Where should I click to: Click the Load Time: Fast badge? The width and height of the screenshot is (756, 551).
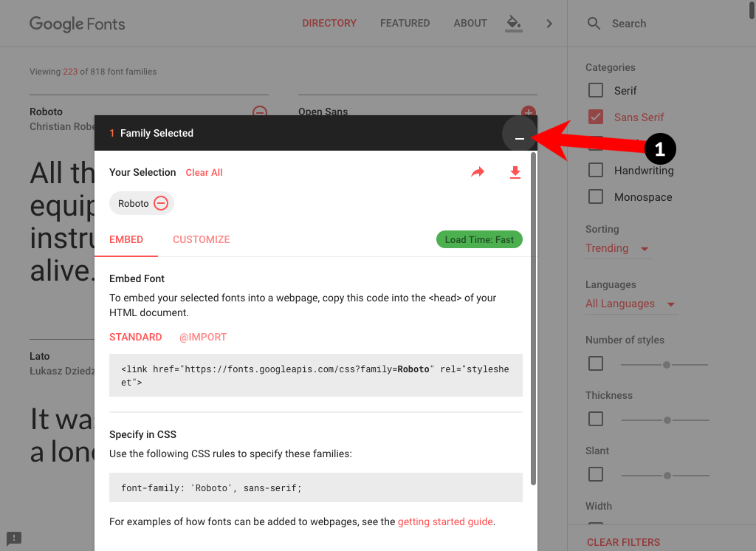point(479,240)
